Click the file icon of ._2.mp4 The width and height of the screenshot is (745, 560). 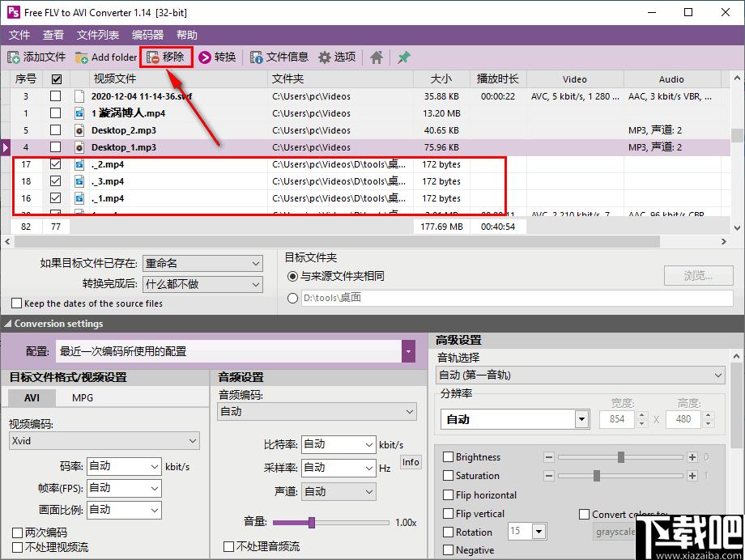tap(79, 164)
